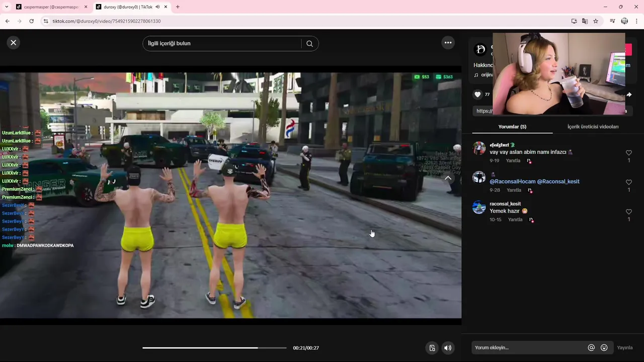Open a new browser tab
The height and width of the screenshot is (362, 644).
pyautogui.click(x=178, y=7)
